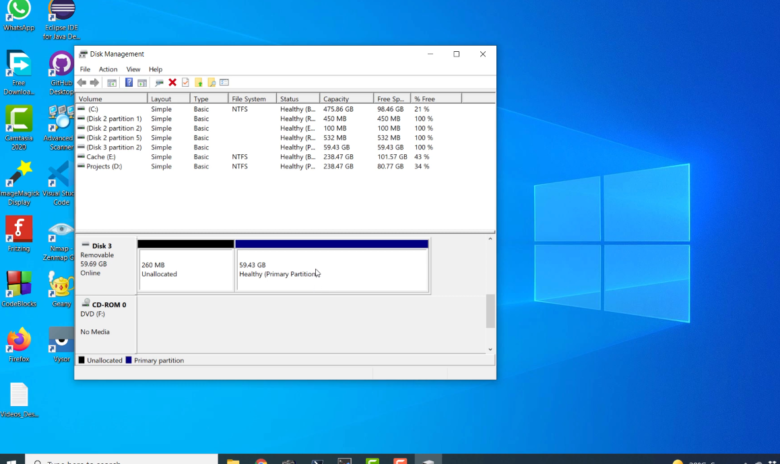The width and height of the screenshot is (780, 464).
Task: Open the Action menu
Action: [108, 69]
